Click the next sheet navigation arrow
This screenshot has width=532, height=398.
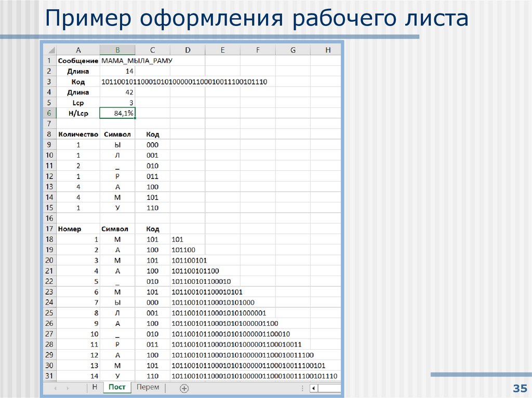67,388
